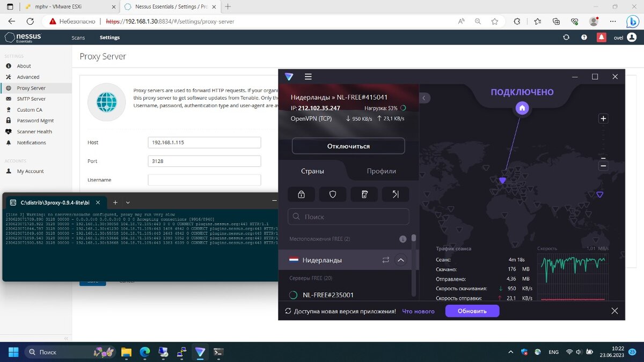Click the Windows Start button

[x=13, y=352]
